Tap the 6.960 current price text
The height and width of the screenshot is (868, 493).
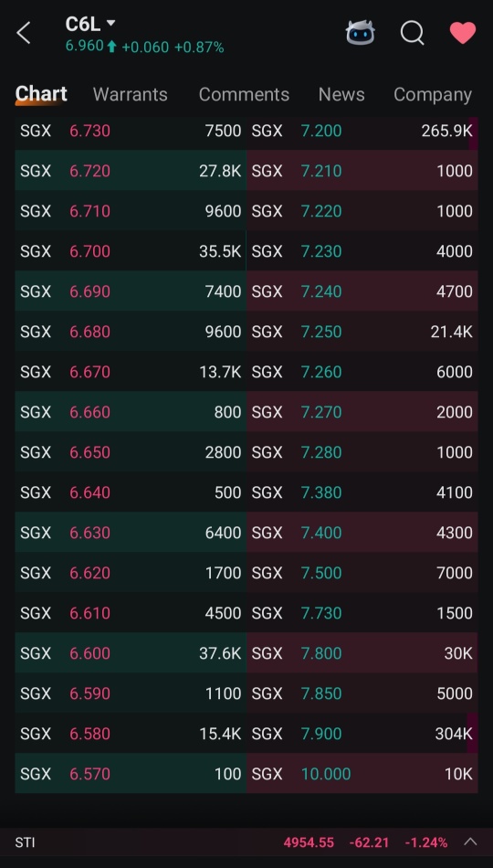pyautogui.click(x=85, y=46)
